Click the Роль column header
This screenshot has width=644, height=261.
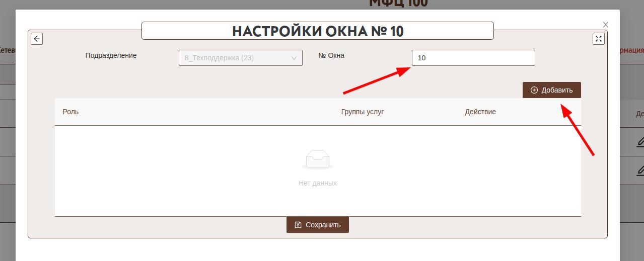pos(70,112)
